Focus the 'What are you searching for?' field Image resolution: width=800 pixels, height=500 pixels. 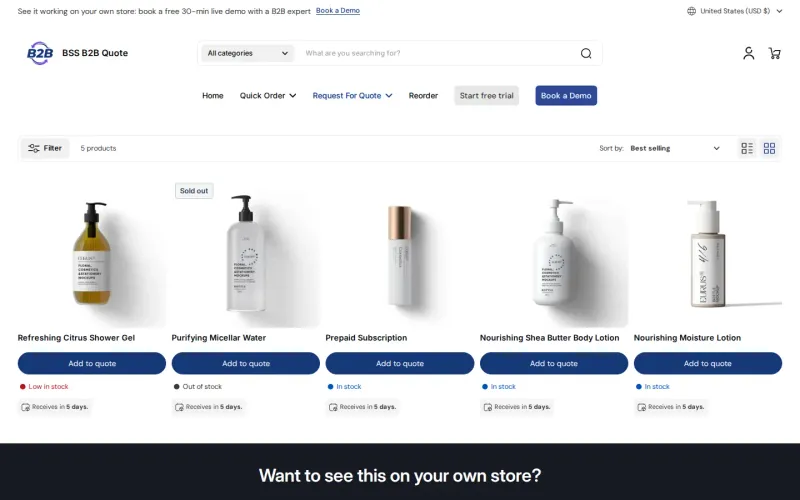[x=439, y=53]
